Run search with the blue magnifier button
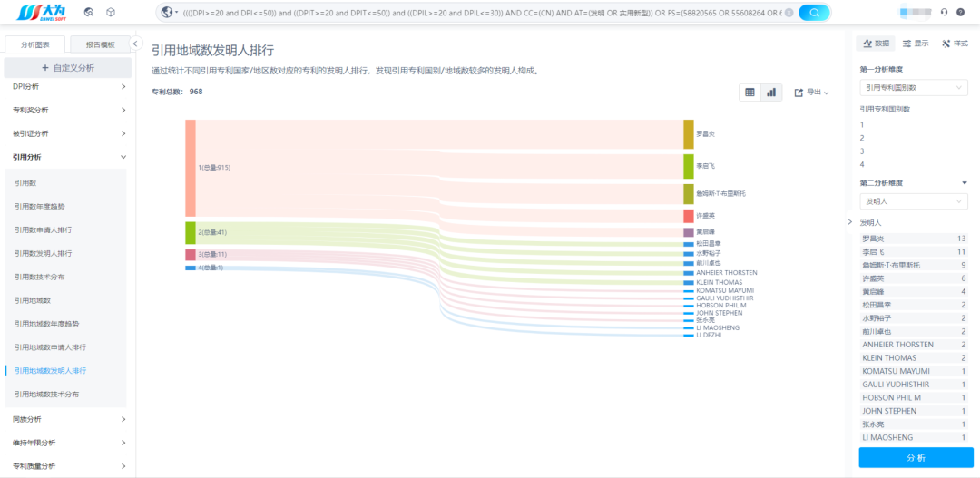This screenshot has height=478, width=980. click(x=814, y=13)
